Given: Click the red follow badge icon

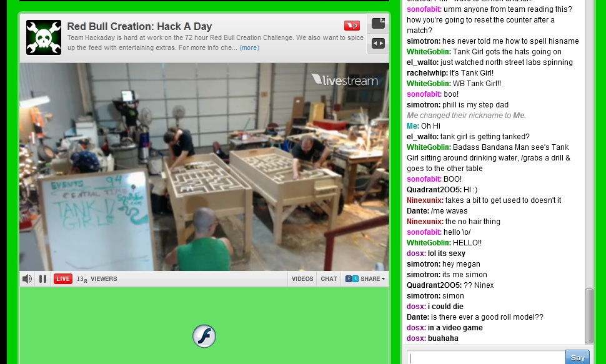Looking at the screenshot, I should point(352,26).
